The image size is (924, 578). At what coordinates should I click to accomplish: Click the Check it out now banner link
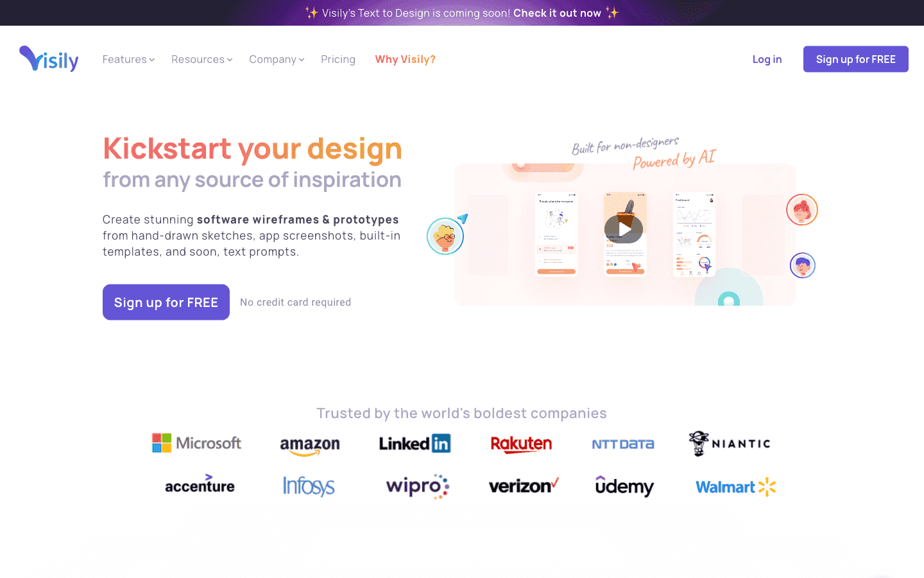(557, 13)
